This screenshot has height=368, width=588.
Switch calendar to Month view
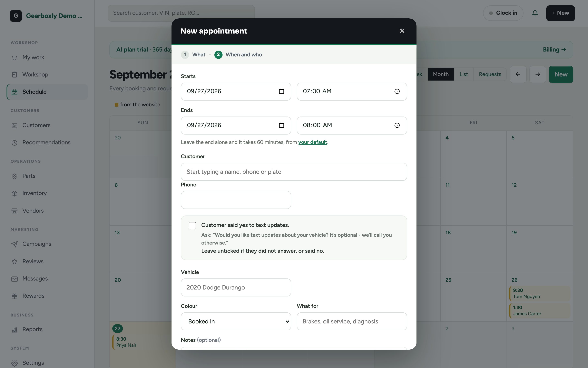pos(441,74)
